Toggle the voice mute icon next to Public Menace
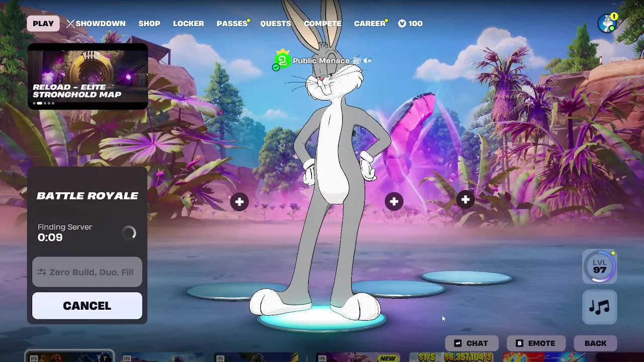Screen dimensions: 644x362 368,61
